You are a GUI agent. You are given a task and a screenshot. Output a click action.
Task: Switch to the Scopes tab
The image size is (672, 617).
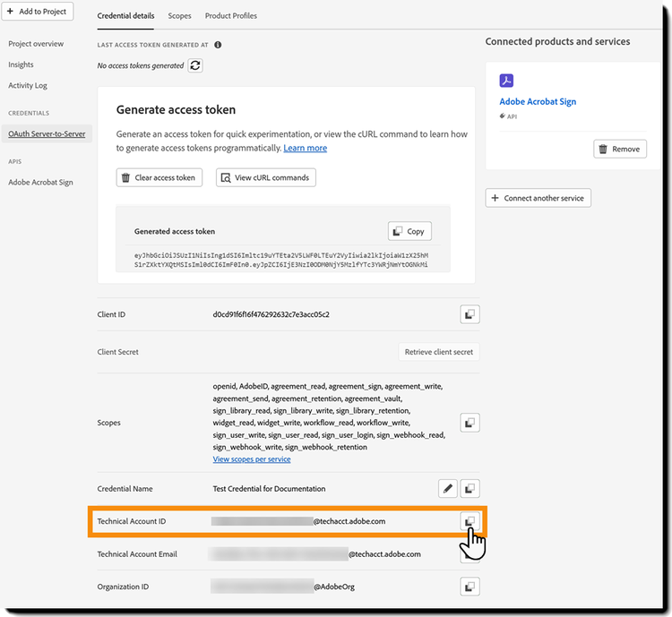[179, 16]
